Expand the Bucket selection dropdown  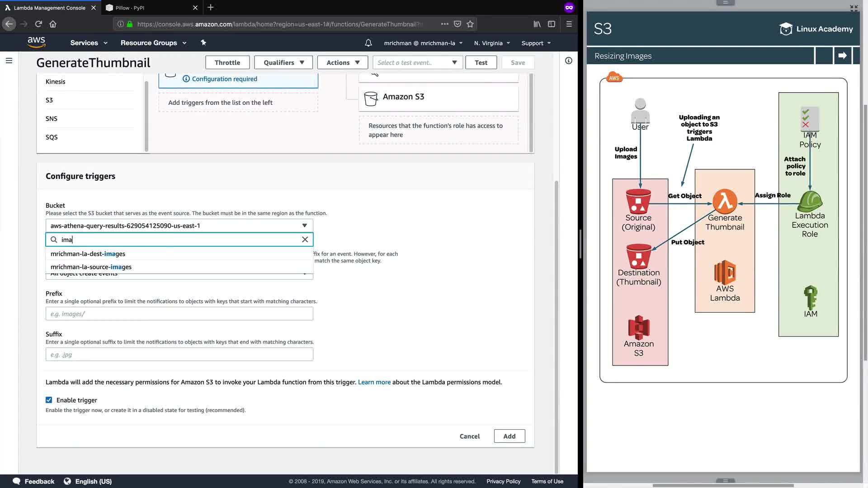tap(179, 225)
